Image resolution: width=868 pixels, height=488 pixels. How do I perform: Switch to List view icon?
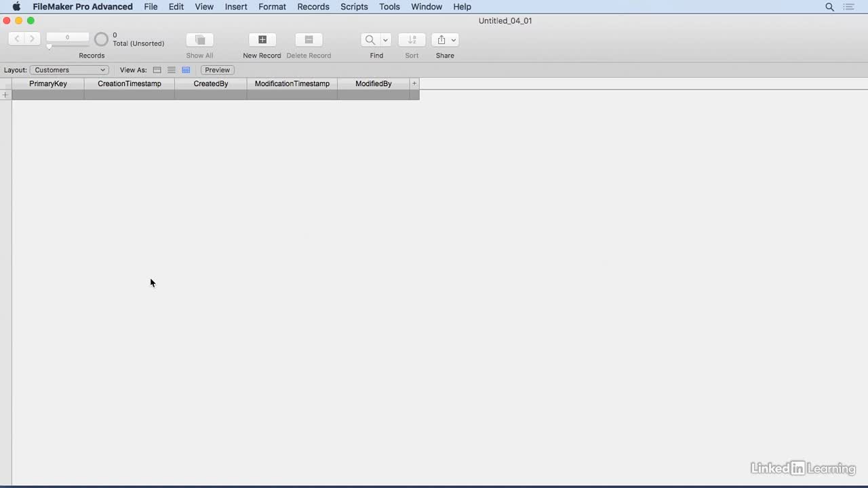[x=171, y=70]
